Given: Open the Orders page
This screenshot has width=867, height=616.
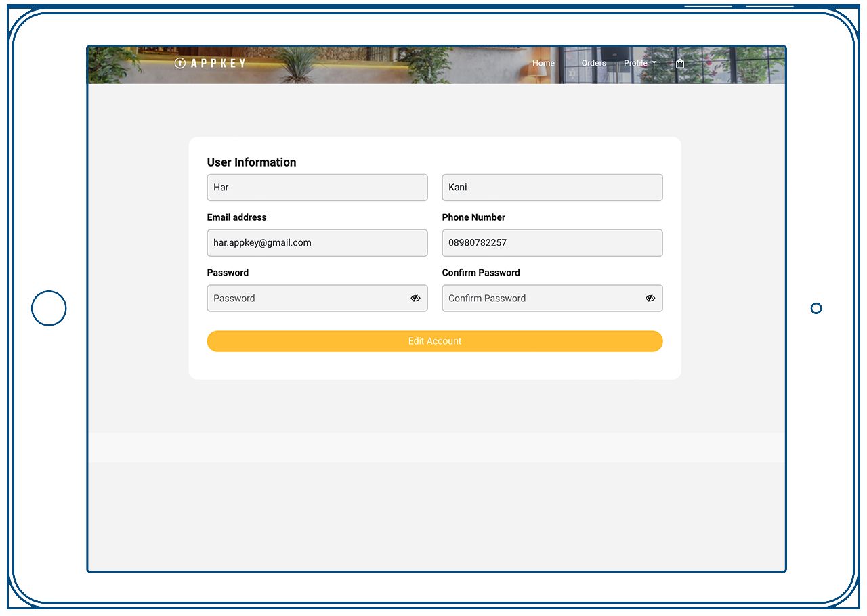Looking at the screenshot, I should point(593,63).
